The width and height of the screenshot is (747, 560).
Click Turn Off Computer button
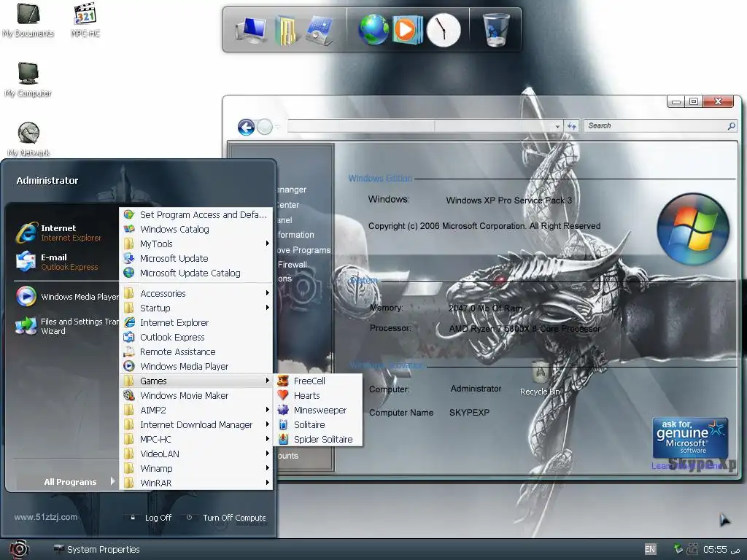(228, 518)
